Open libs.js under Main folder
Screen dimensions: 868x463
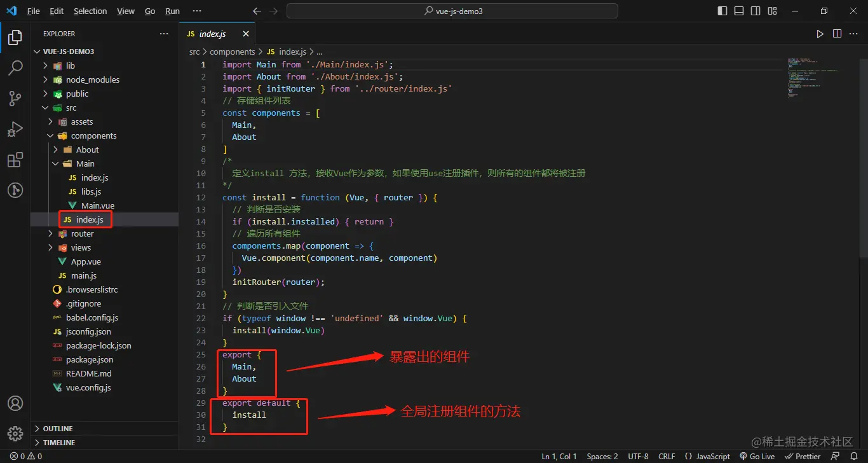91,191
